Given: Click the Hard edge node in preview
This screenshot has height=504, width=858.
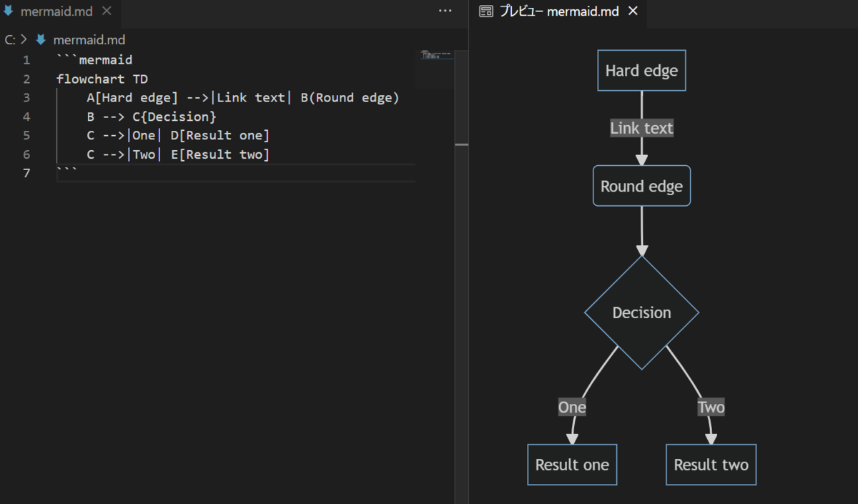Looking at the screenshot, I should 641,71.
